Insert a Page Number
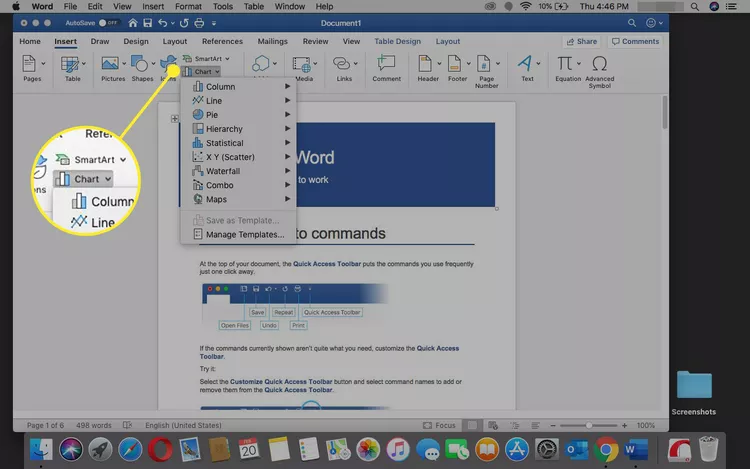The width and height of the screenshot is (750, 469). click(x=485, y=71)
